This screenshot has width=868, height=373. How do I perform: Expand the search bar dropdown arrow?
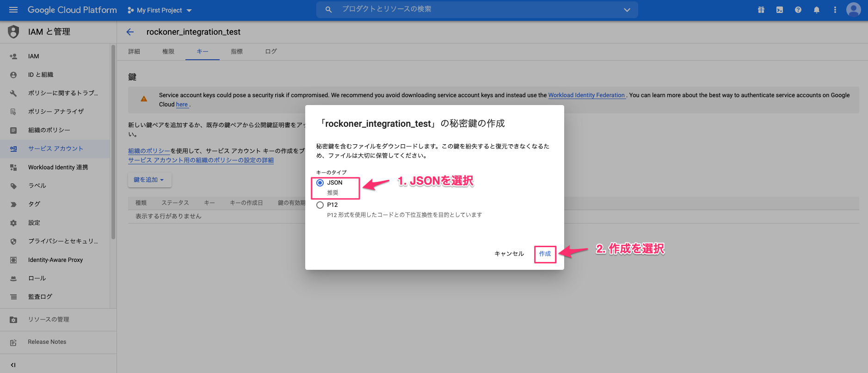[x=627, y=10]
